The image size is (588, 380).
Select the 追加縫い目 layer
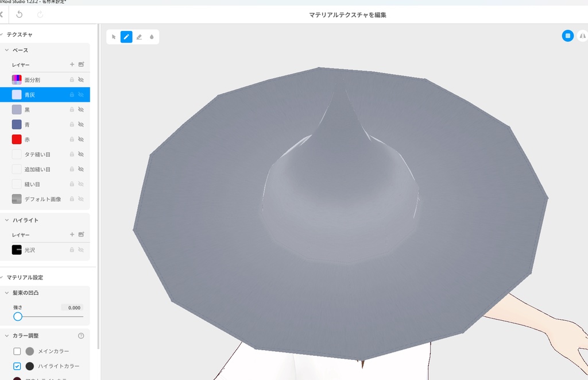pos(45,170)
